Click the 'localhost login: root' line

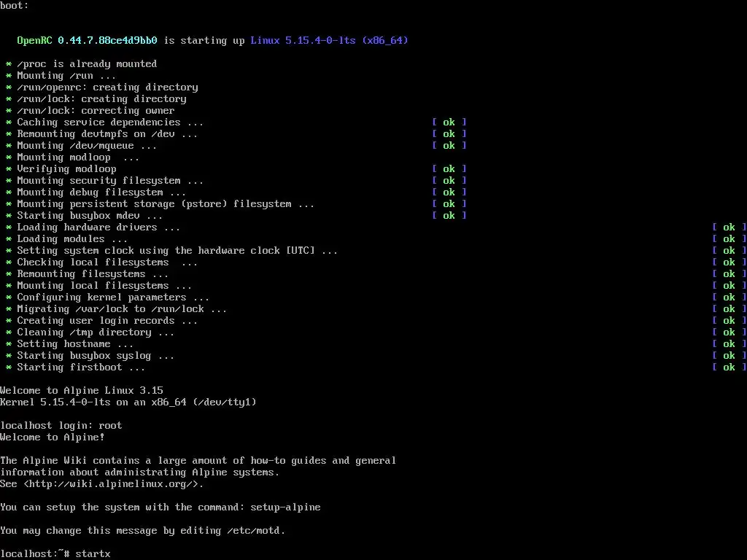[x=61, y=426]
